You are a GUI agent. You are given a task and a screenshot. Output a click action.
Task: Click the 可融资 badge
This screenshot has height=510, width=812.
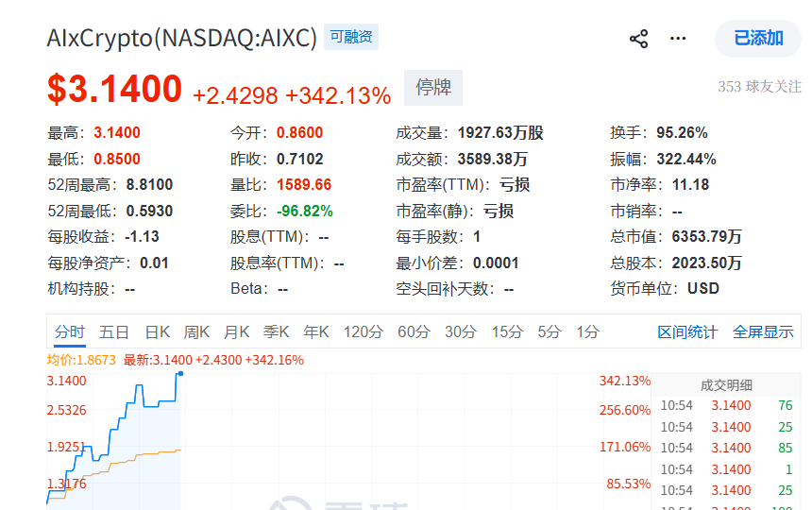click(351, 37)
